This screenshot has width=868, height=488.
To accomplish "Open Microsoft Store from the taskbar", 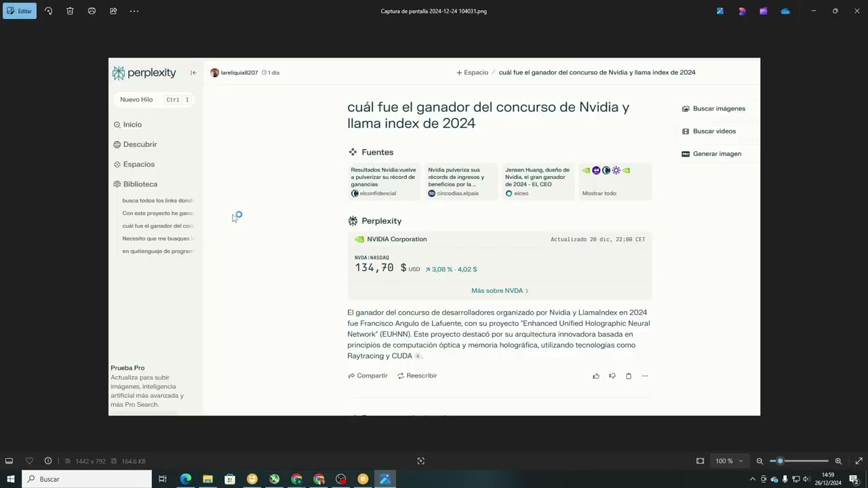I will click(x=230, y=479).
